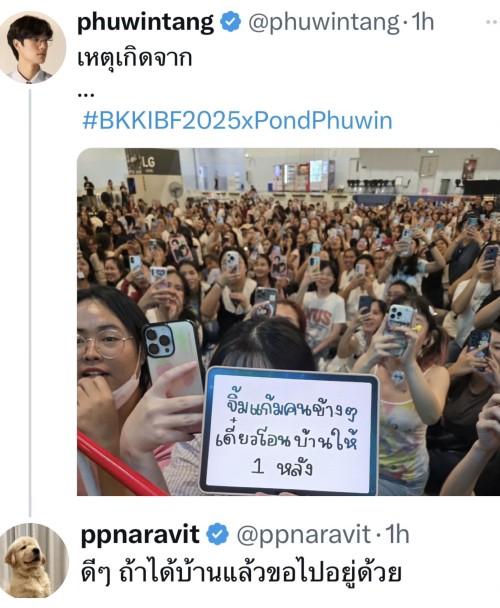The image size is (500, 608).
Task: Open the #BKKIBF2025xPondPhuwin hashtag
Action: (x=237, y=121)
